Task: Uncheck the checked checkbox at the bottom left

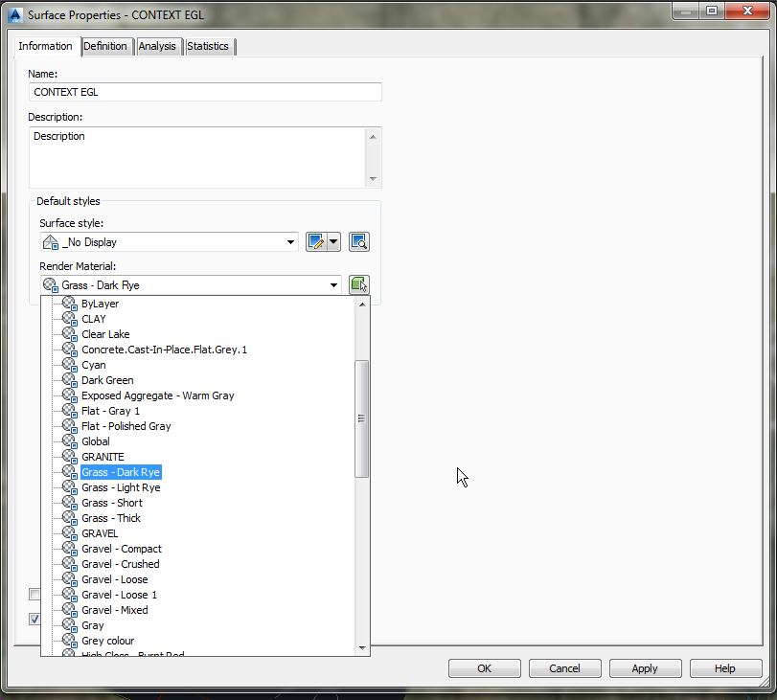Action: click(34, 620)
